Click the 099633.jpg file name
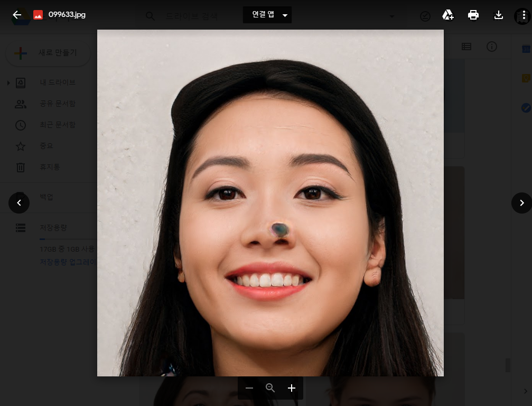Viewport: 532px width, 406px height. (x=67, y=15)
